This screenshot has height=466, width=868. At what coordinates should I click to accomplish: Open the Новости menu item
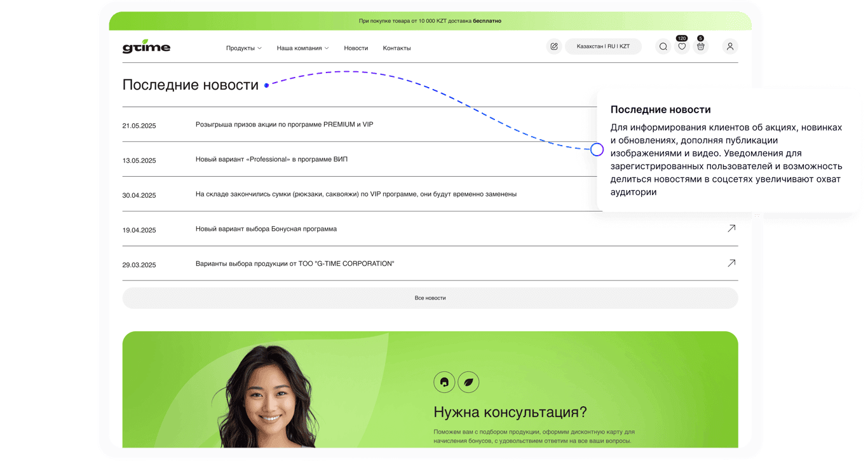coord(356,48)
